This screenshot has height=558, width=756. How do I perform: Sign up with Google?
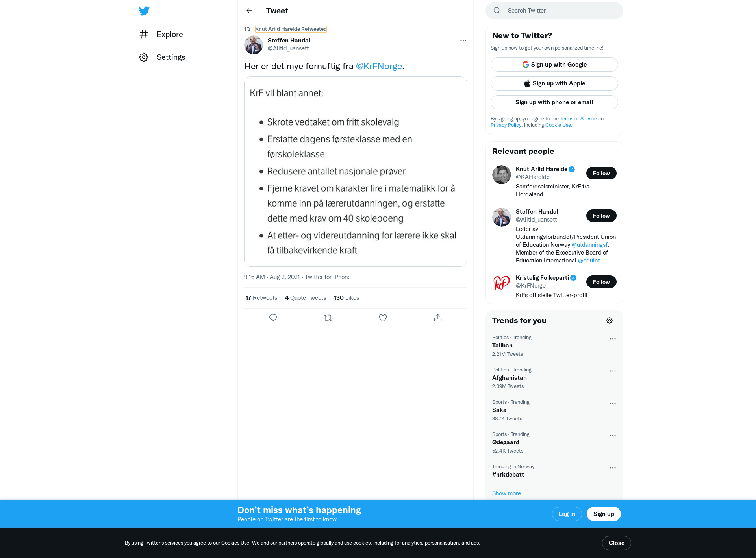point(554,65)
